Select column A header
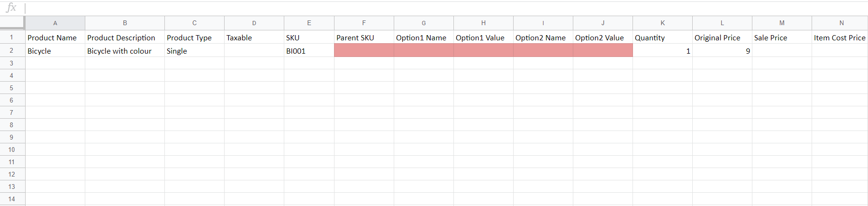Image resolution: width=868 pixels, height=206 pixels. [x=55, y=23]
